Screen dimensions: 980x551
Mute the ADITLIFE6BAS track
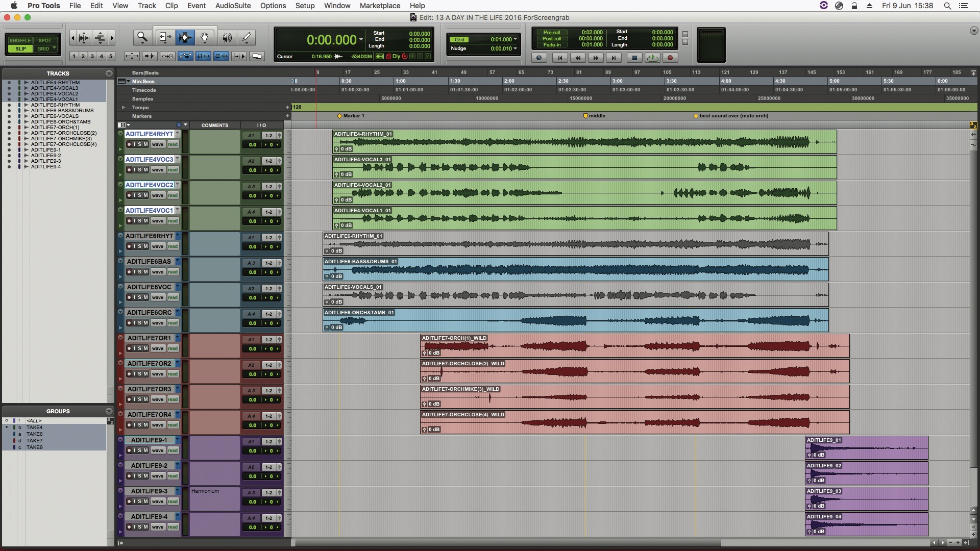146,272
